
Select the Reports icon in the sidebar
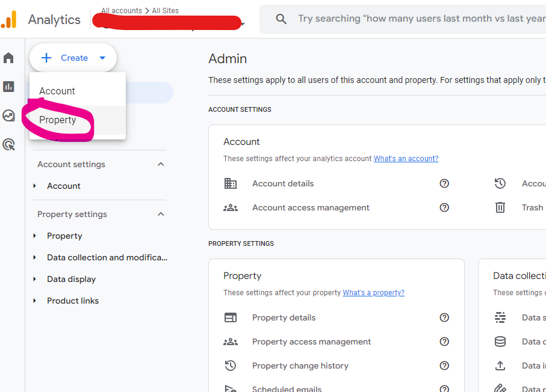pyautogui.click(x=8, y=86)
